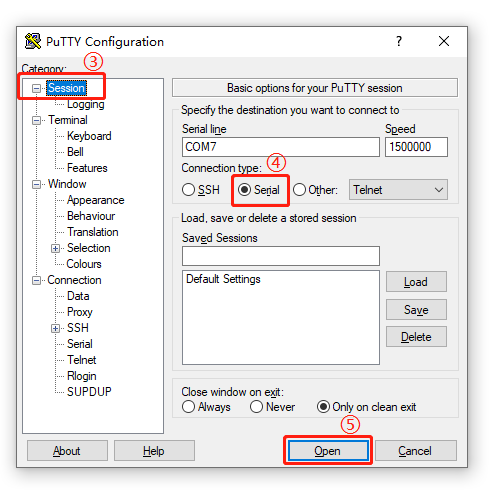Open the Features category
496x492 pixels.
tap(87, 168)
